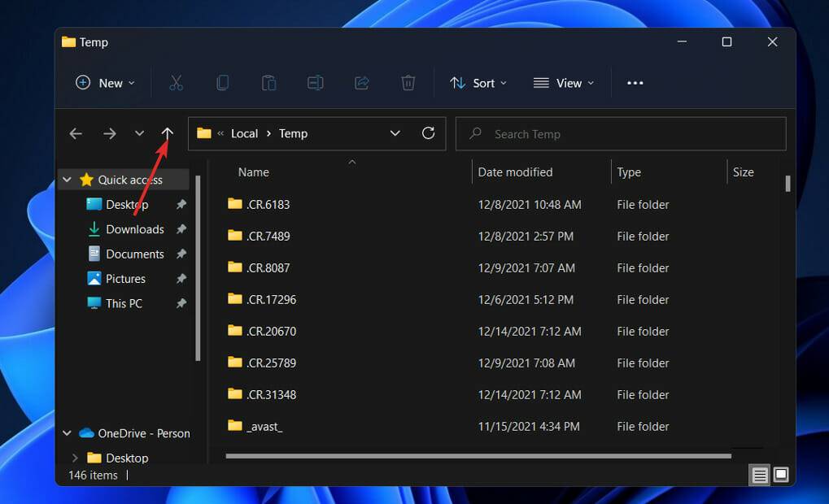Refresh the Temp folder view
829x504 pixels.
click(429, 133)
